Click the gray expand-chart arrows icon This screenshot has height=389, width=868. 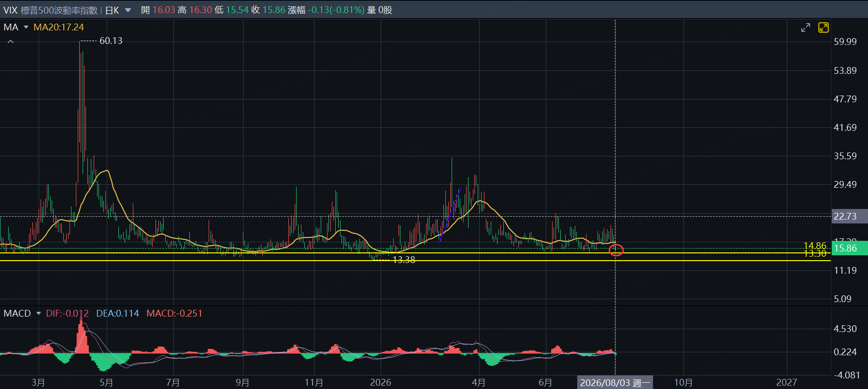pos(805,28)
